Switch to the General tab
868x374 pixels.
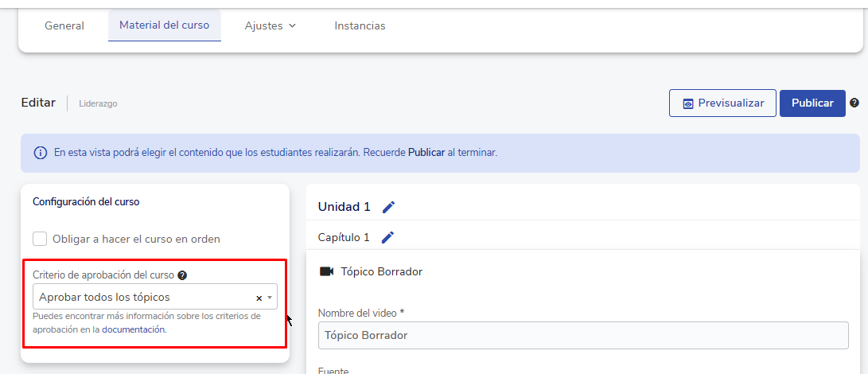[x=64, y=25]
